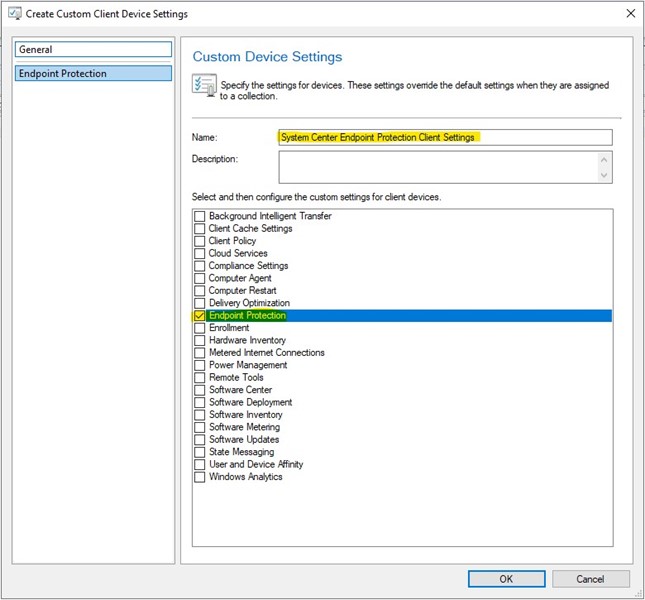Check the Compliance Settings checkbox
This screenshot has width=645, height=600.
point(200,266)
